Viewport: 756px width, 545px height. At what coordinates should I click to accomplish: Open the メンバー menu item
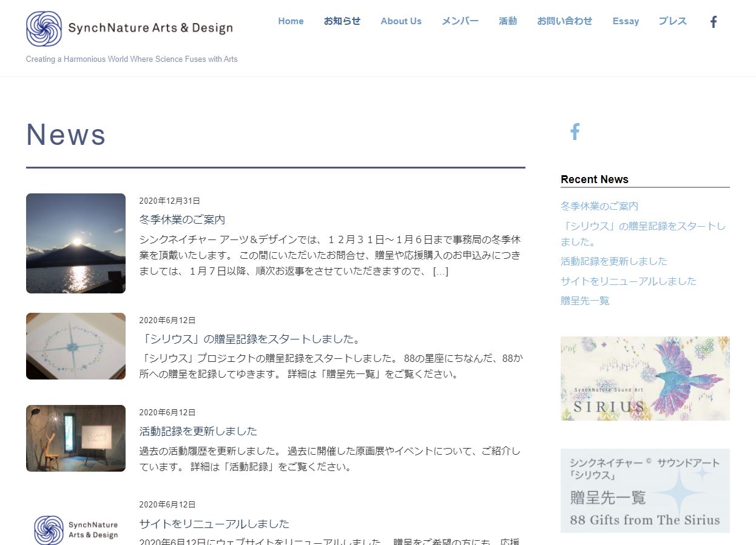460,21
